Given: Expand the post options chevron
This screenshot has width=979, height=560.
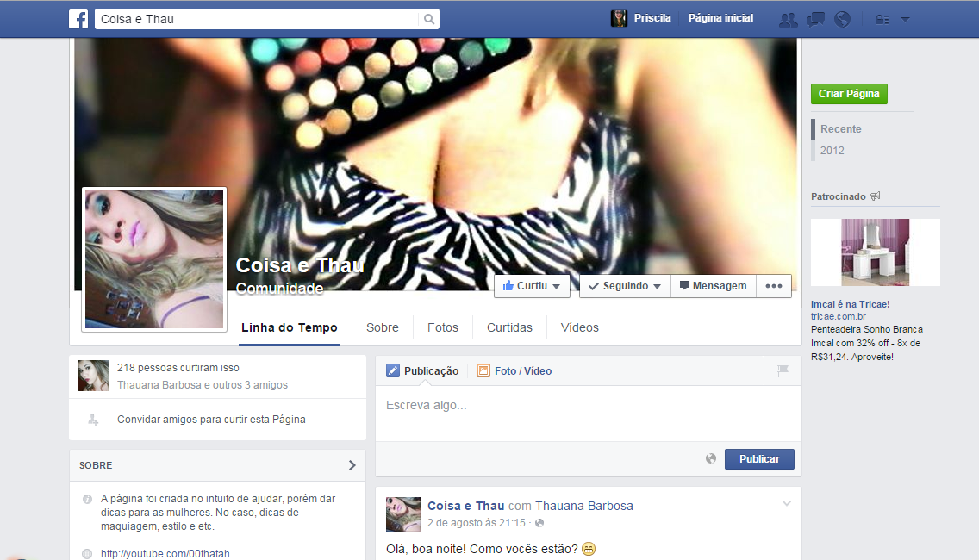Looking at the screenshot, I should click(x=787, y=503).
